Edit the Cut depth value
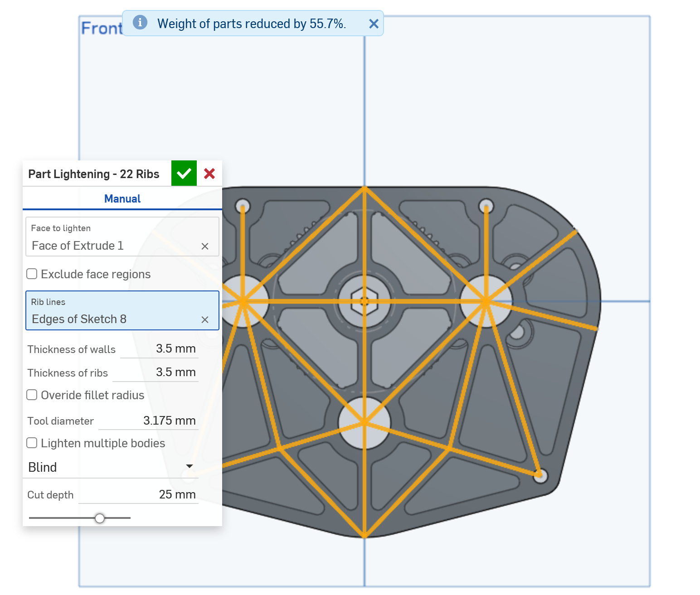 [139, 494]
